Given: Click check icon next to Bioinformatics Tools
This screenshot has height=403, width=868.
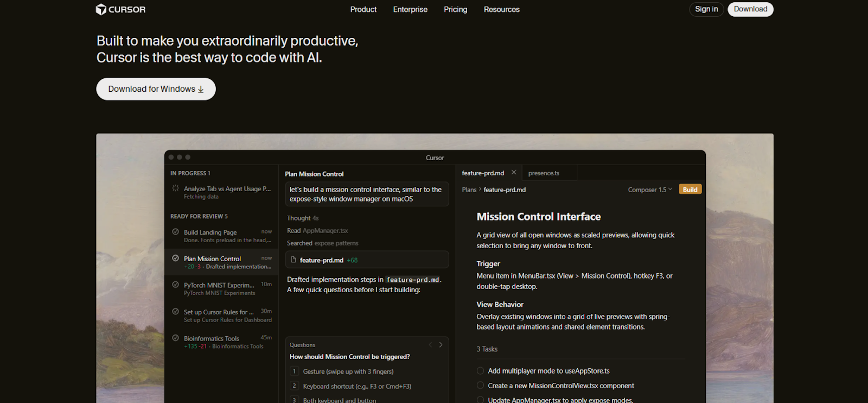Looking at the screenshot, I should 175,338.
